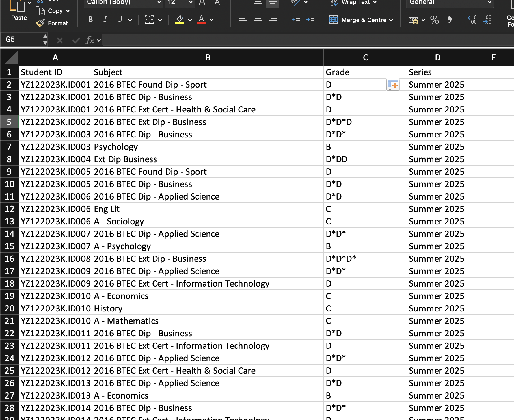Apply the accounting currency format icon

pyautogui.click(x=413, y=20)
